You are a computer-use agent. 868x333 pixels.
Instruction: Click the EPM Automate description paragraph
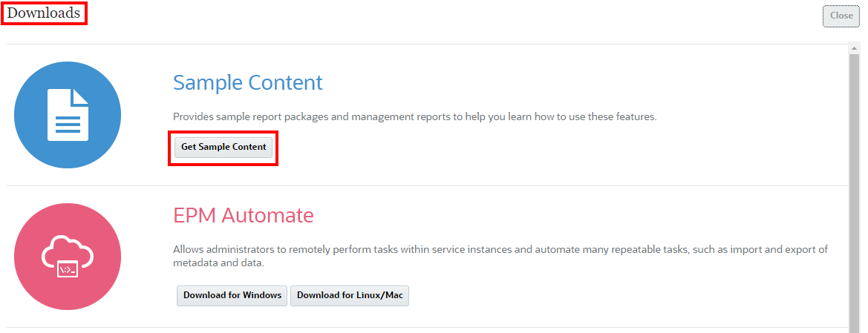[x=500, y=256]
